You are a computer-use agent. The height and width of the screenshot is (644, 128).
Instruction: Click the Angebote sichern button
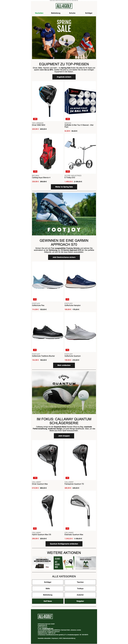pyautogui.click(x=64, y=77)
